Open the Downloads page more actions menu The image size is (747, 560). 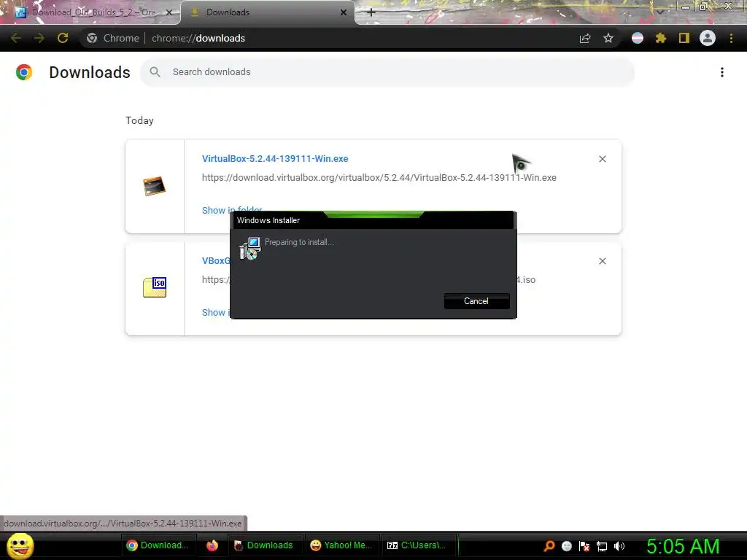722,72
